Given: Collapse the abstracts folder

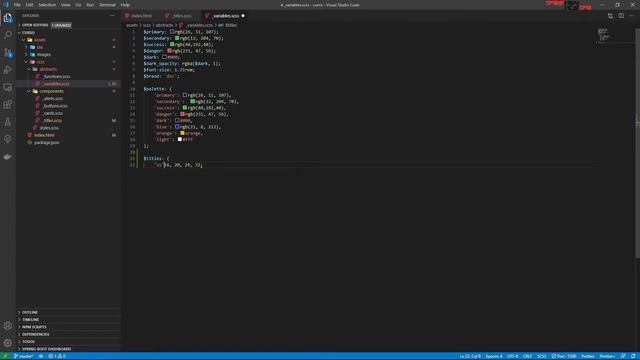Looking at the screenshot, I should click(x=48, y=69).
